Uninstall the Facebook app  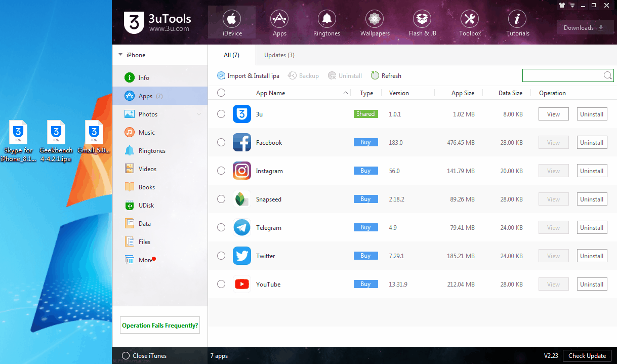click(592, 142)
